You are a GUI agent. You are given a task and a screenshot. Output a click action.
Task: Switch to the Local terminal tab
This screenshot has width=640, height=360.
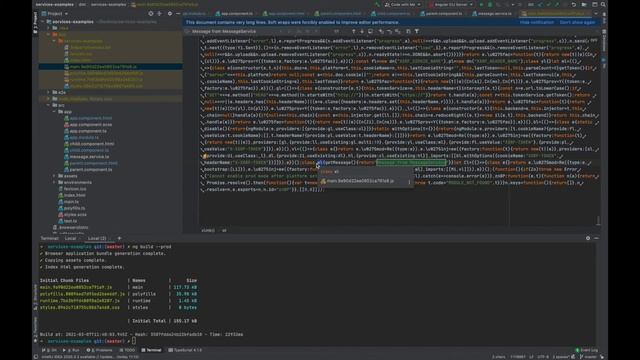click(x=70, y=238)
